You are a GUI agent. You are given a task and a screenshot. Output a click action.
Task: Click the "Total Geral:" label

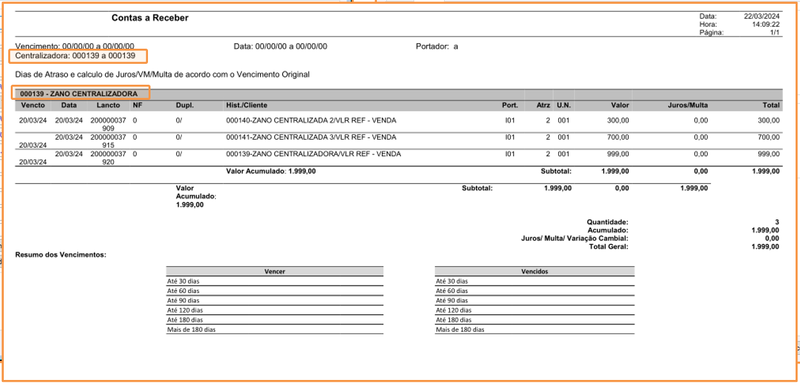click(609, 247)
